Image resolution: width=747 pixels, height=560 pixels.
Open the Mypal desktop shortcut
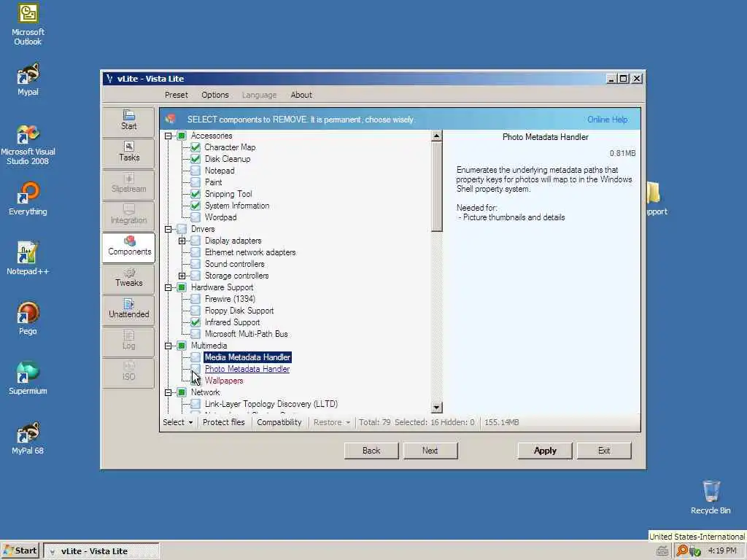(28, 79)
